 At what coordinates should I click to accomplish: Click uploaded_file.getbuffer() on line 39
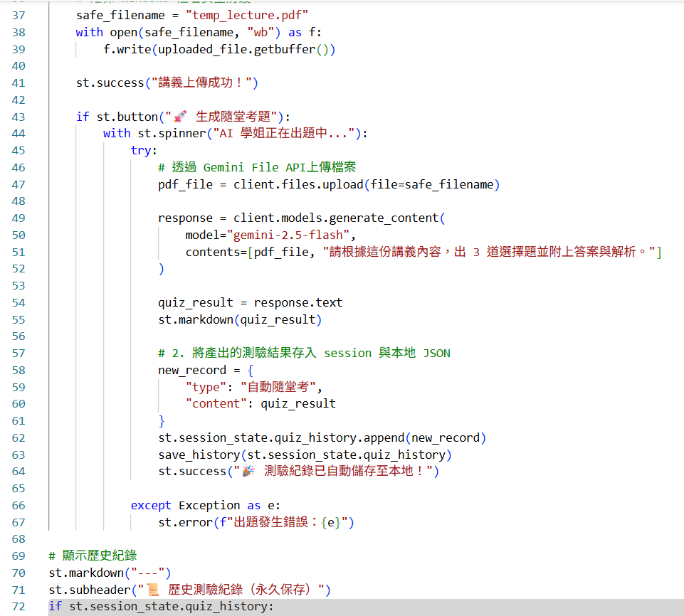(x=246, y=49)
